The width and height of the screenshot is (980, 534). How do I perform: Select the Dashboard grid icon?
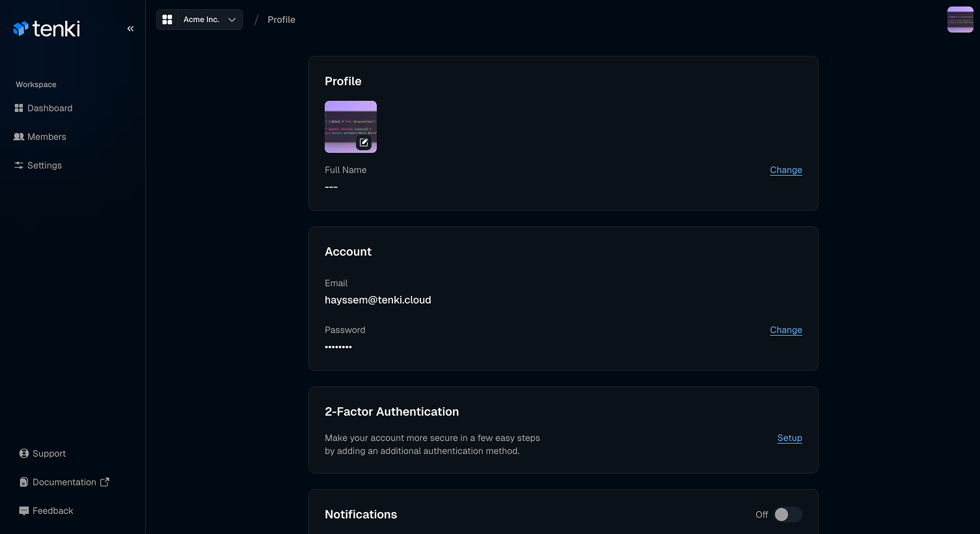[x=18, y=108]
